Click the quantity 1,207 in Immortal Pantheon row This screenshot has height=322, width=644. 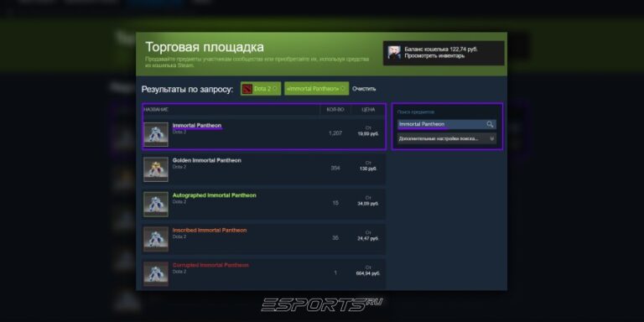coord(335,133)
